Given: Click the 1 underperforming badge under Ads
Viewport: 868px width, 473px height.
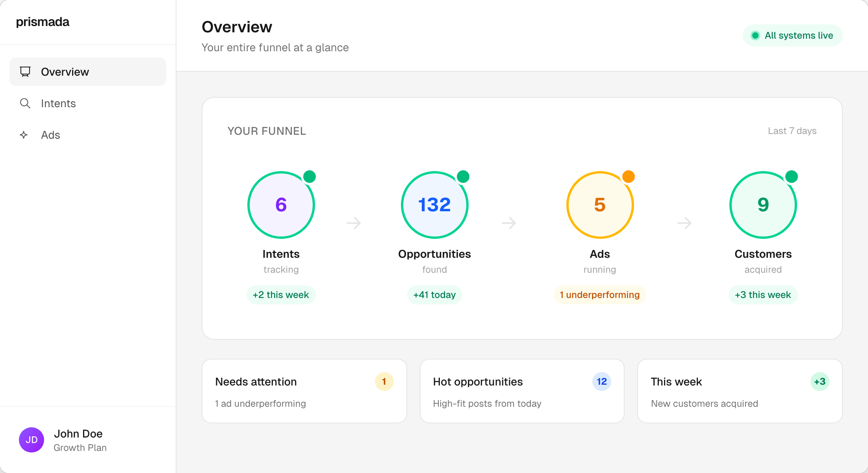Looking at the screenshot, I should (x=599, y=294).
